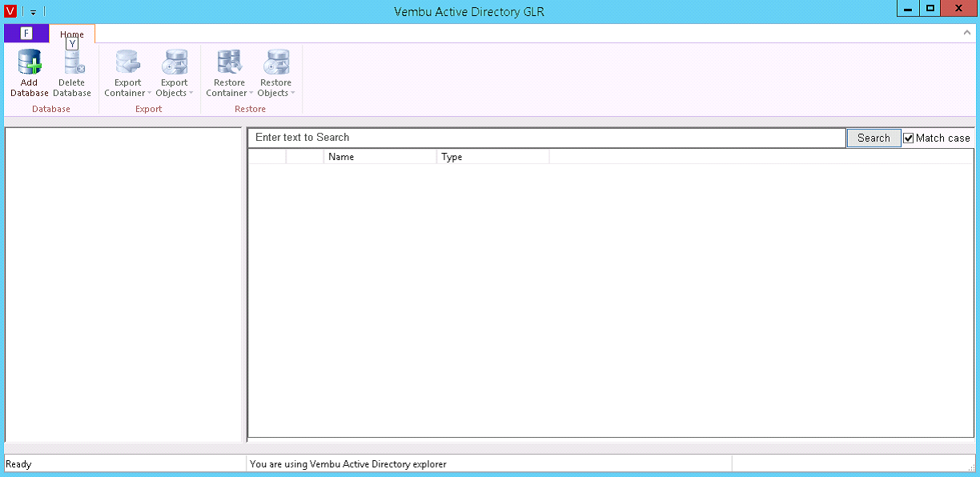Image resolution: width=980 pixels, height=477 pixels.
Task: Open the purple File tab
Action: coord(26,34)
